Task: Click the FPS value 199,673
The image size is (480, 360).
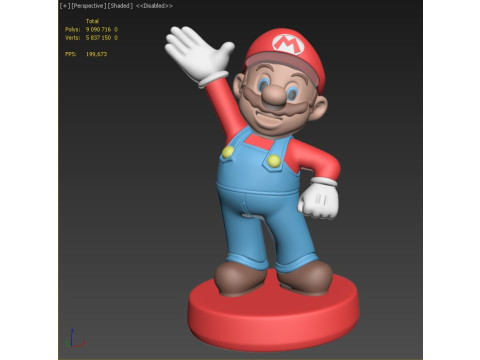Action: (x=96, y=54)
